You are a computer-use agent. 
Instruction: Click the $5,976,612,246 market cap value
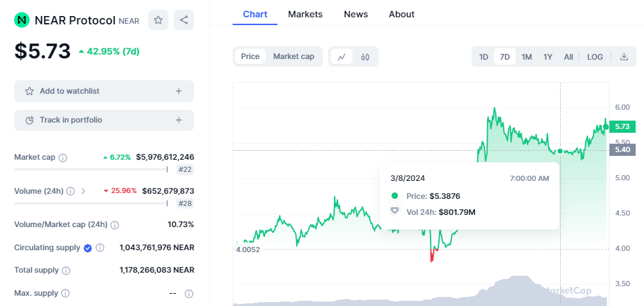pos(165,157)
